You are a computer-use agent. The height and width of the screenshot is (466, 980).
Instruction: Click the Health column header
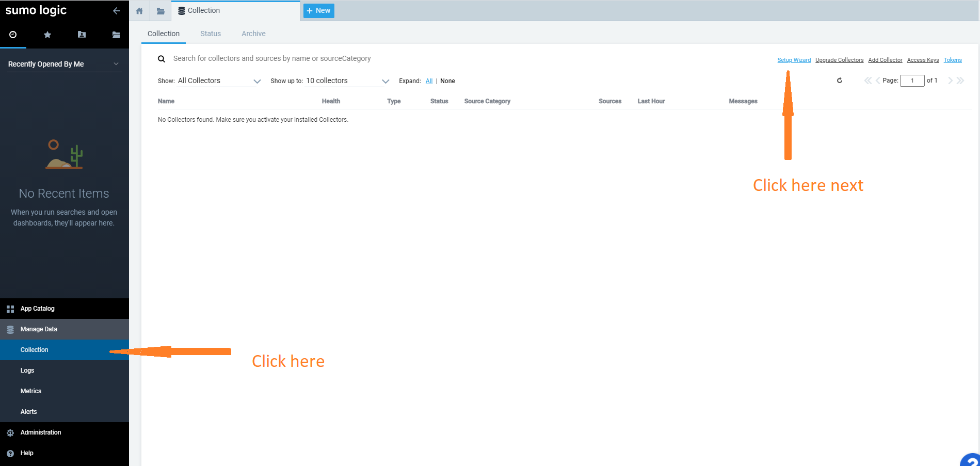[x=331, y=101]
